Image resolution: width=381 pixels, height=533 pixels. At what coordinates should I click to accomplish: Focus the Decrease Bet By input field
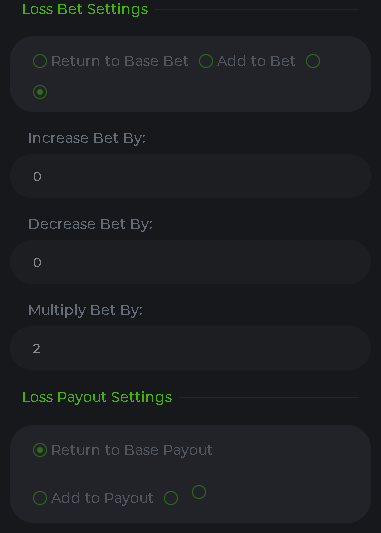point(190,262)
